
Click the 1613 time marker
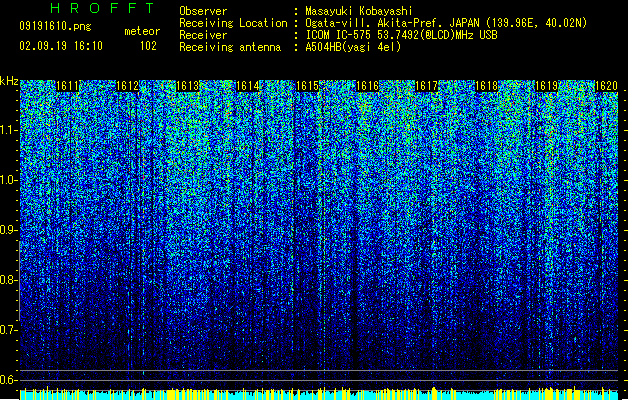click(187, 86)
